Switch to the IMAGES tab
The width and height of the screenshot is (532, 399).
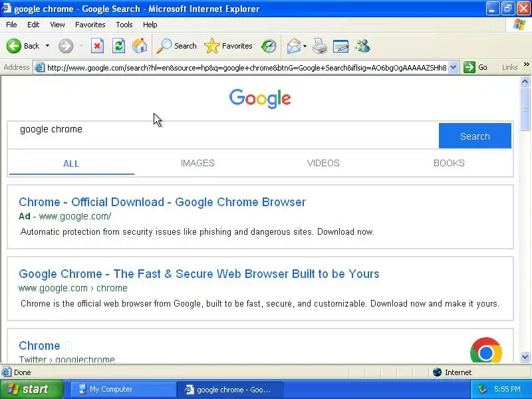pos(198,163)
